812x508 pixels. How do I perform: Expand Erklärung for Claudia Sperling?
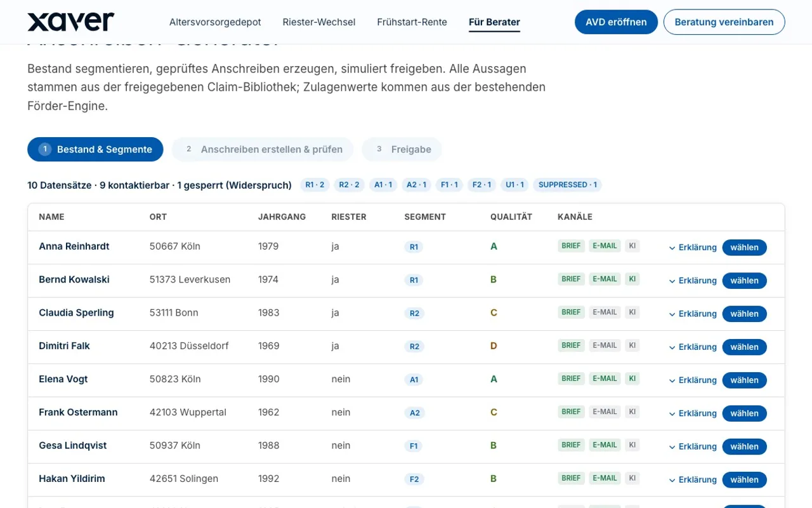click(693, 314)
